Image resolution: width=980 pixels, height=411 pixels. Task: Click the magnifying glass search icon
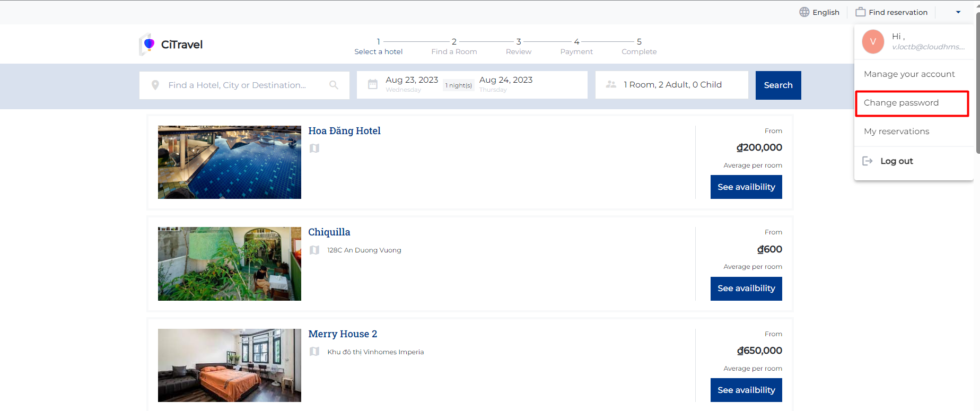(334, 85)
